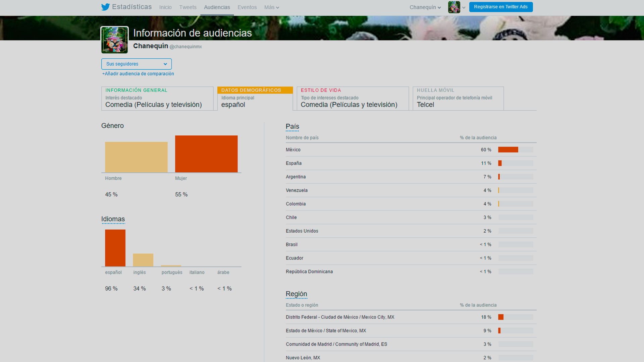Click the México percentage bar
The height and width of the screenshot is (362, 644).
pos(508,150)
